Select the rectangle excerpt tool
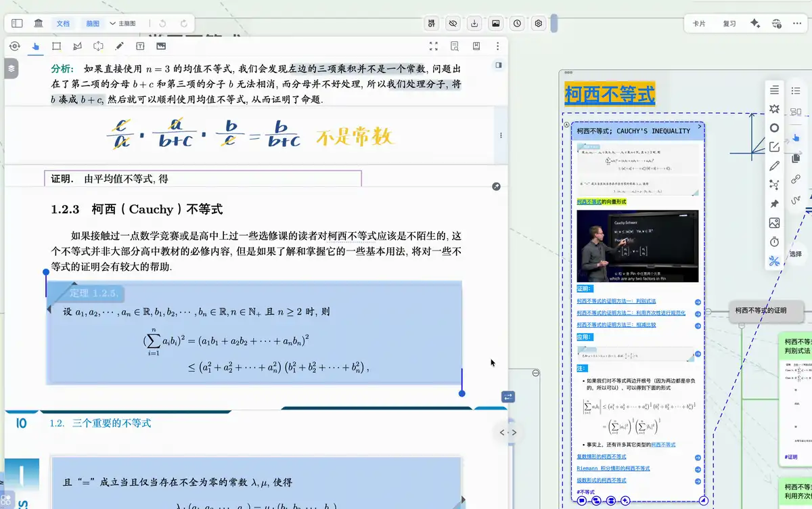Image resolution: width=812 pixels, height=509 pixels. [x=57, y=46]
